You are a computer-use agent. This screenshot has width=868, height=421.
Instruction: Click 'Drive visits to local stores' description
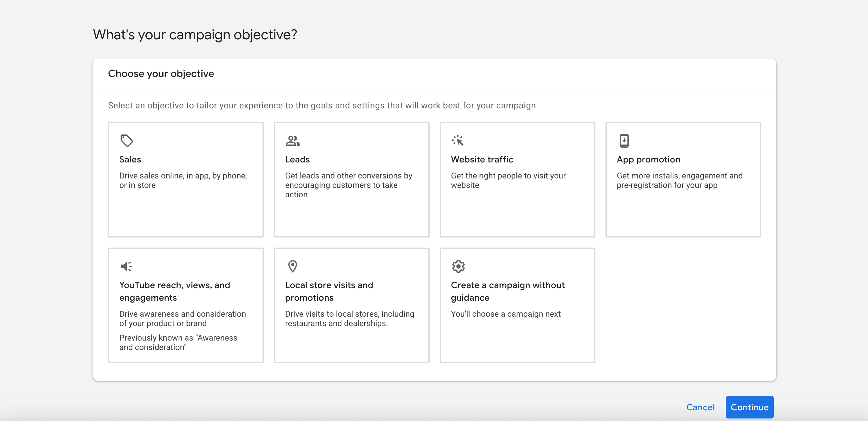coord(350,319)
